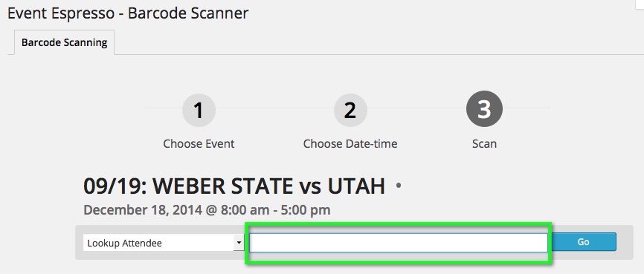Click the WEBER STATE vs UTAH heading
The height and width of the screenshot is (274, 644).
(234, 186)
